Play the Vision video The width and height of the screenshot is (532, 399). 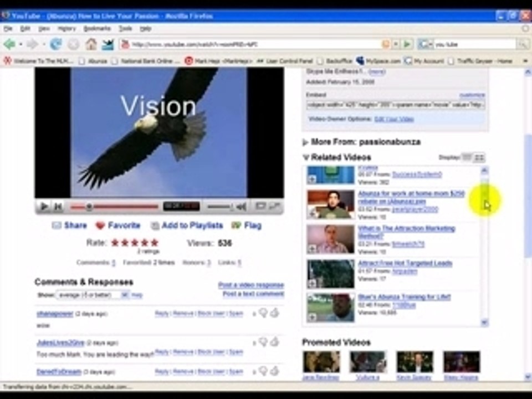(x=44, y=206)
